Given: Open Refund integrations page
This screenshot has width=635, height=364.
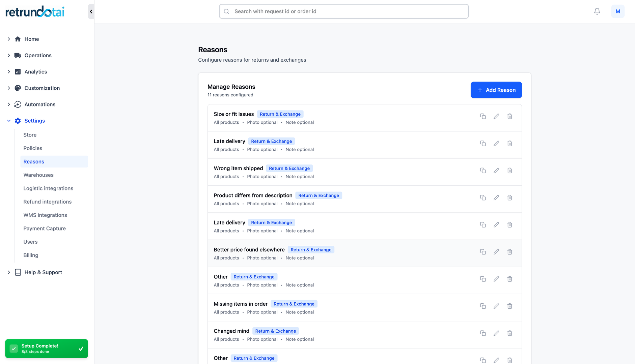Looking at the screenshot, I should pos(47,202).
